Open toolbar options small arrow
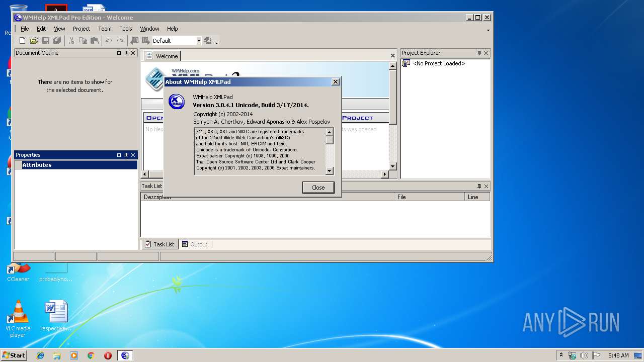The width and height of the screenshot is (644, 362). (x=217, y=42)
